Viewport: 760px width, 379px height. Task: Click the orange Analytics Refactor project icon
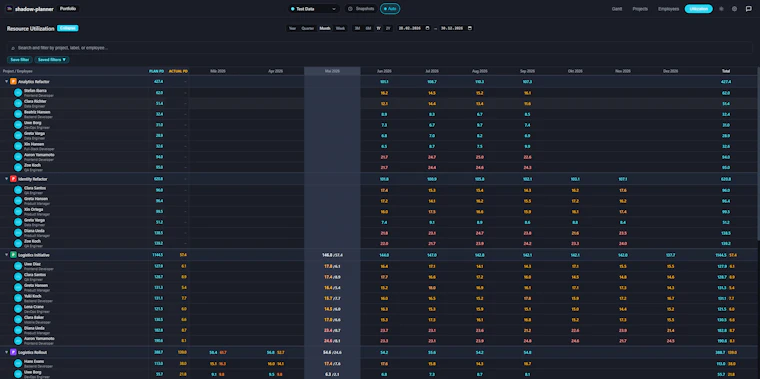(x=14, y=82)
